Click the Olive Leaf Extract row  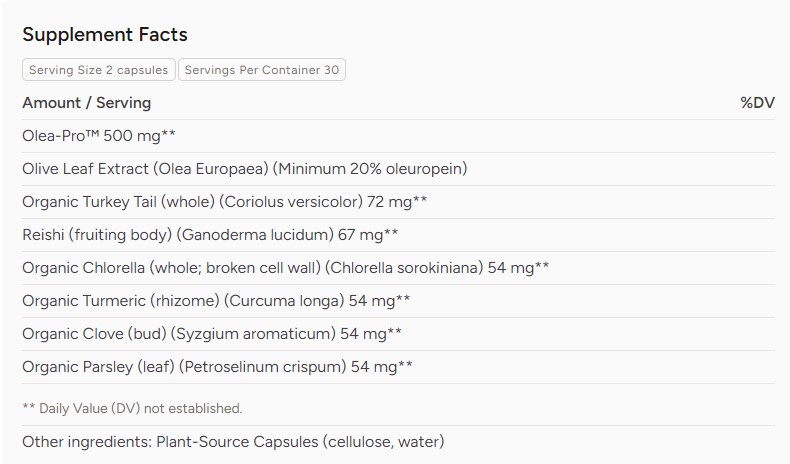tap(398, 169)
